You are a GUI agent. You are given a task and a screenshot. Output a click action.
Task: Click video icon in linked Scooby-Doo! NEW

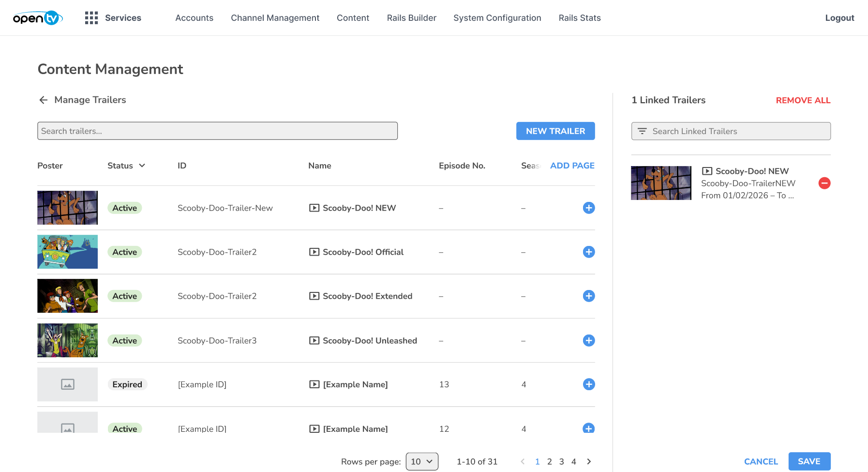707,171
